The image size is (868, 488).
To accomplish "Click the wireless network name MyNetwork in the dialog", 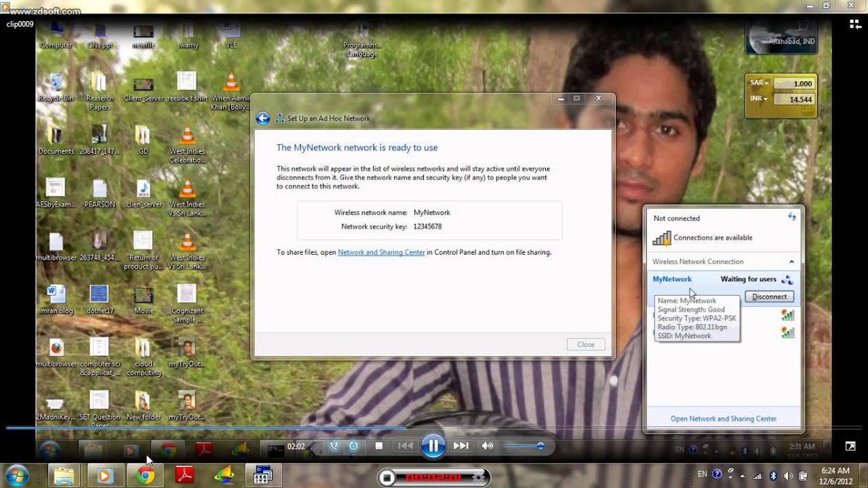I will point(432,213).
